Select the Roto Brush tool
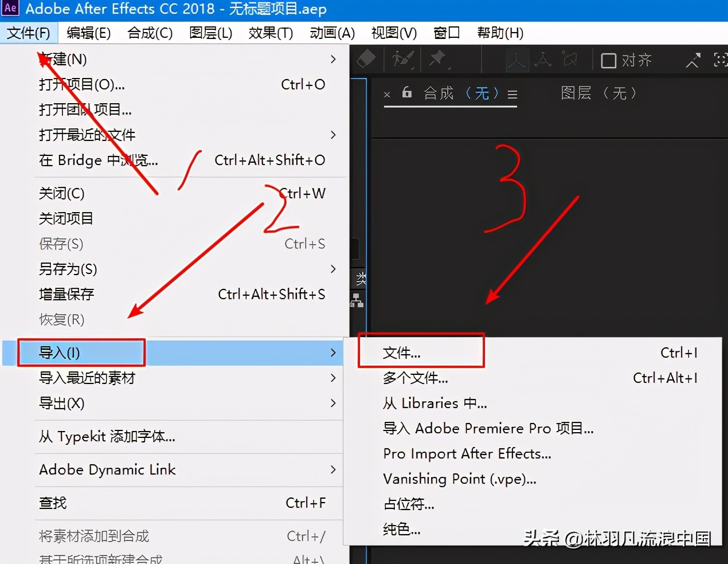The image size is (728, 564). (x=401, y=60)
